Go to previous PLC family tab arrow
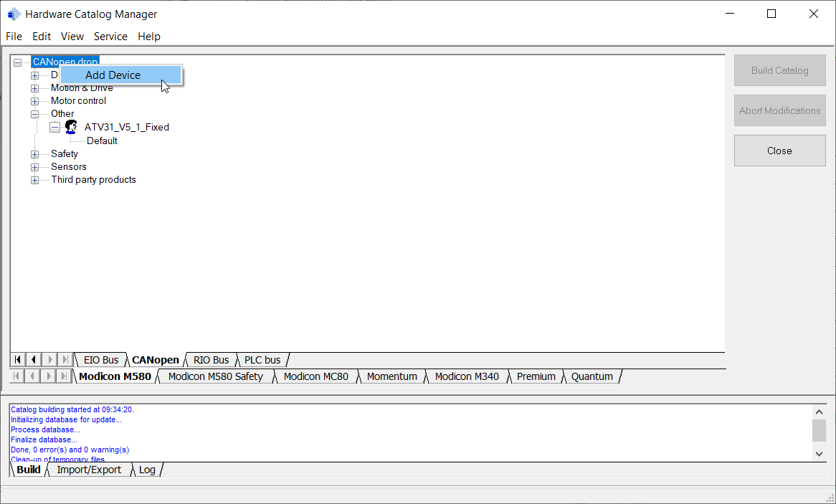The height and width of the screenshot is (504, 836). point(32,376)
